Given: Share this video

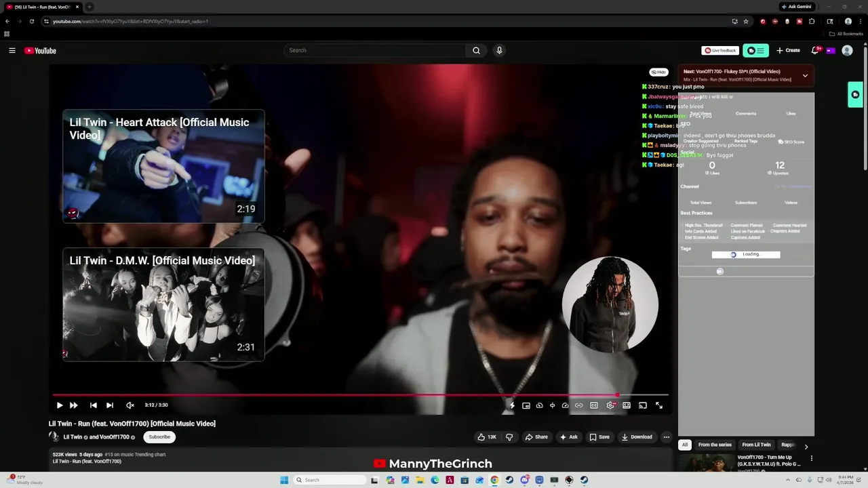Looking at the screenshot, I should tap(536, 437).
